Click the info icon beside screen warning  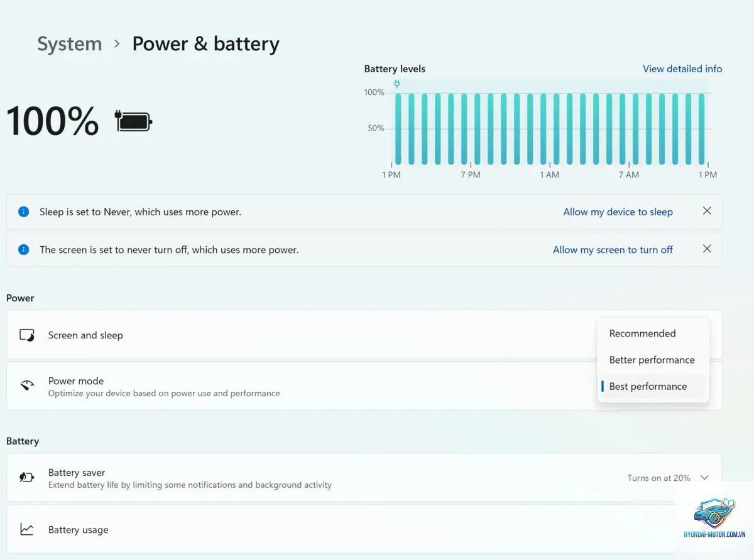pos(24,249)
